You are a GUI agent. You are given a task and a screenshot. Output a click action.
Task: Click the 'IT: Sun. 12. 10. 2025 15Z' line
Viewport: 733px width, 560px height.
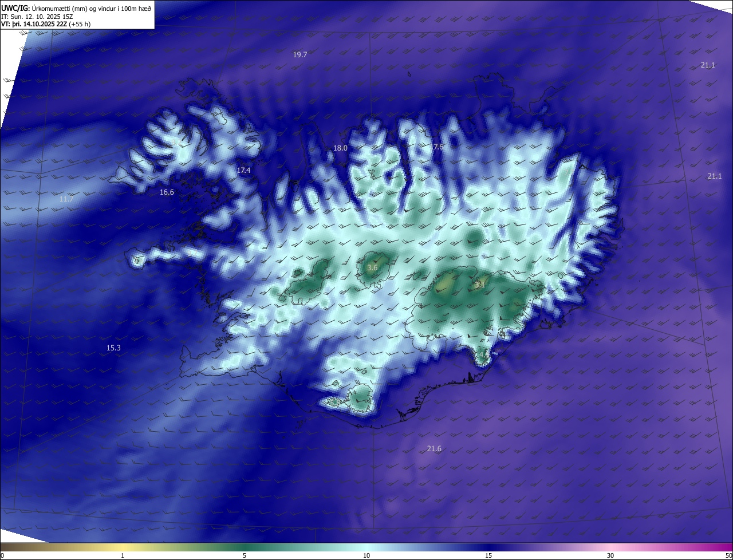[37, 17]
